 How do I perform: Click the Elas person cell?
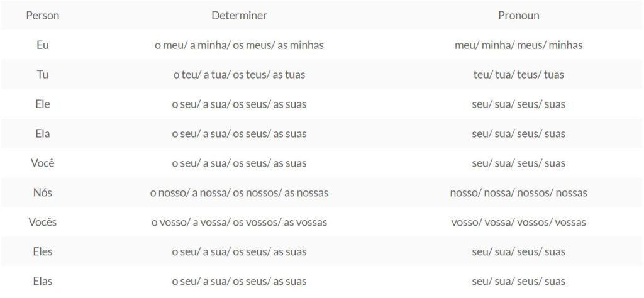tap(43, 281)
